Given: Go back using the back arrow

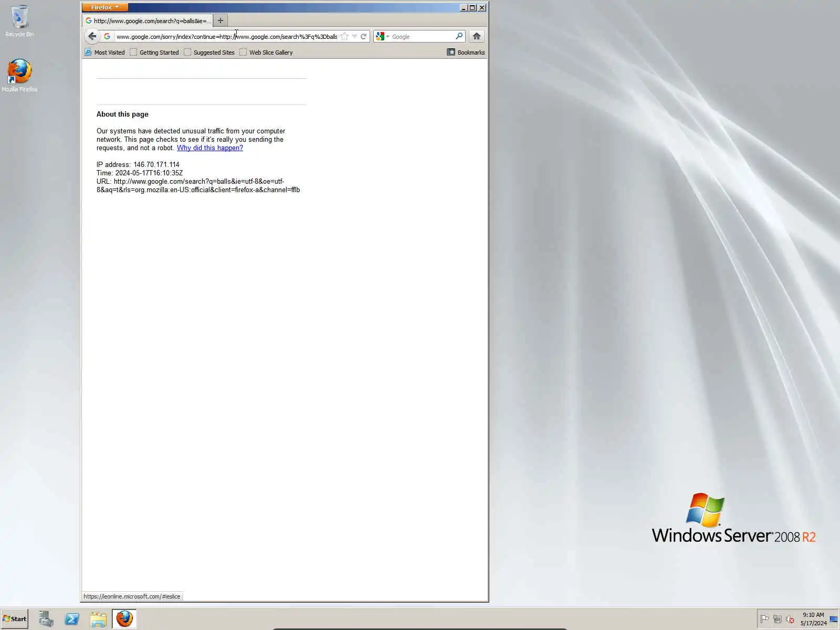Looking at the screenshot, I should point(92,36).
